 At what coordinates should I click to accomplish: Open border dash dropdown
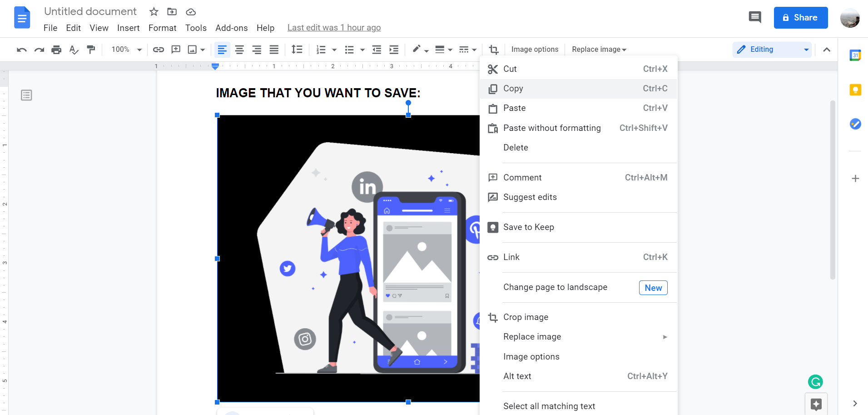click(467, 50)
